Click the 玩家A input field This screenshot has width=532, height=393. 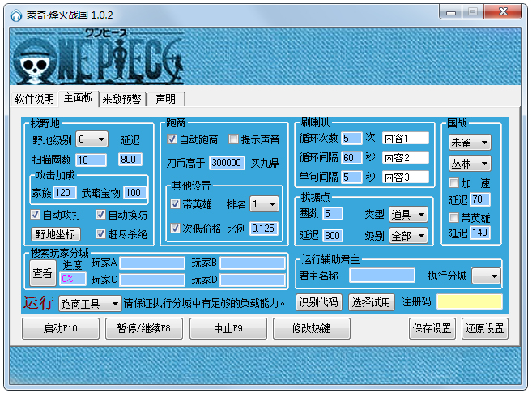point(152,263)
